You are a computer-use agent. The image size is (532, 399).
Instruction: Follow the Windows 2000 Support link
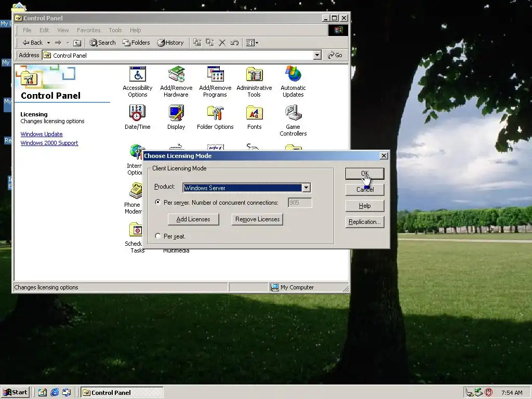coord(49,143)
